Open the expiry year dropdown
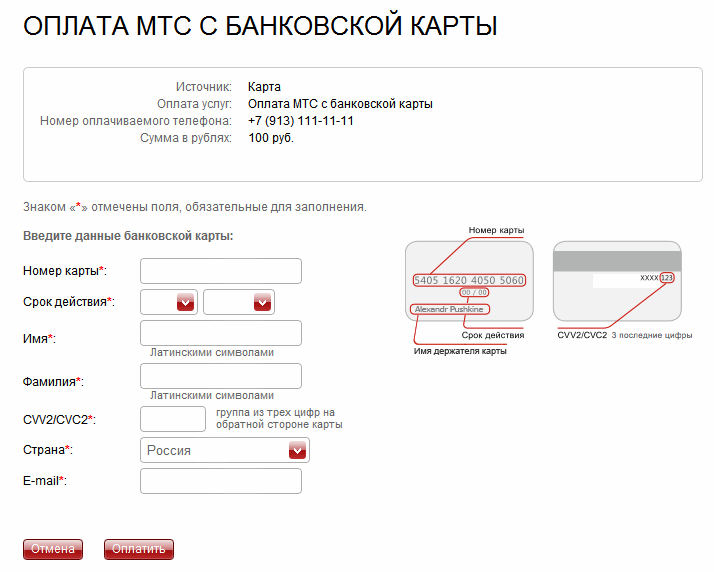Screen dimensions: 714x572 [239, 302]
